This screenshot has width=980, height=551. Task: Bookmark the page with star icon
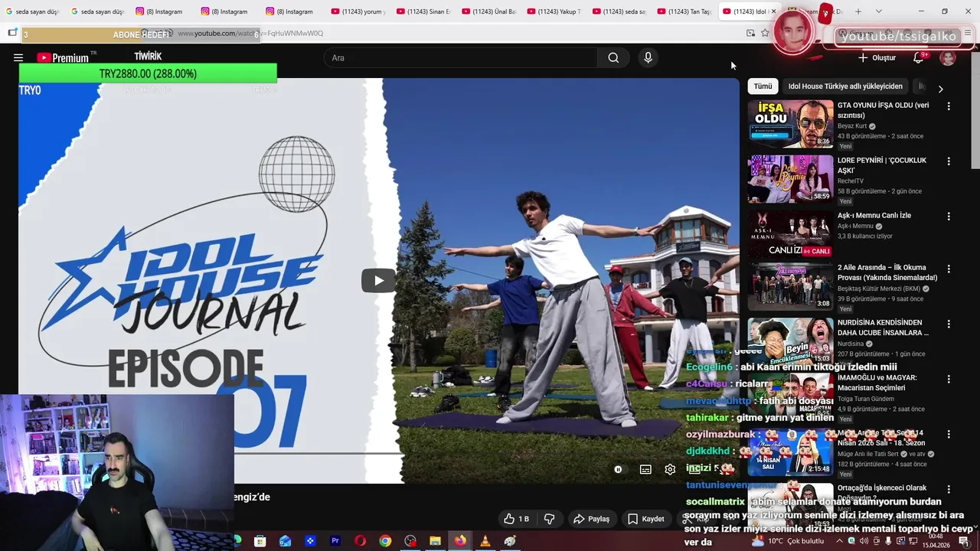click(765, 33)
